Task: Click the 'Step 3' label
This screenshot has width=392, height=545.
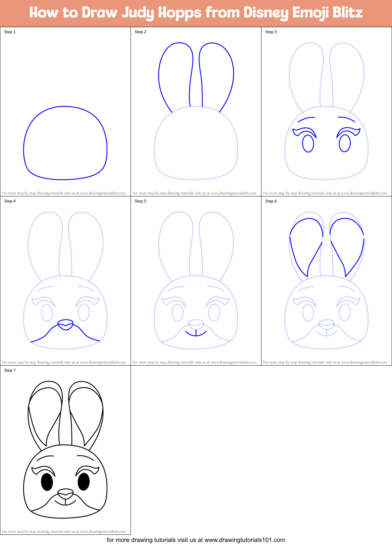Action: pos(271,32)
